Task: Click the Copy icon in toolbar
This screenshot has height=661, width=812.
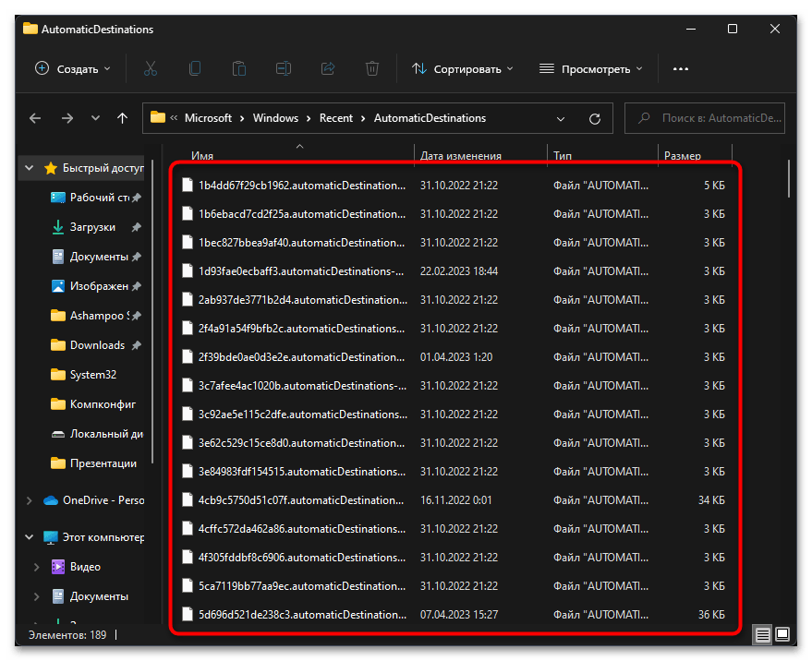Action: click(195, 69)
